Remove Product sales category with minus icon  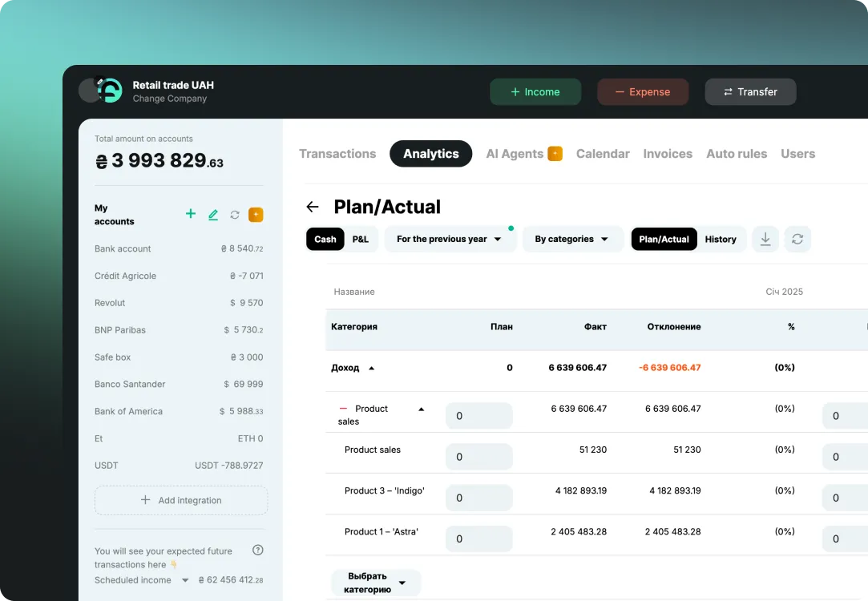coord(343,409)
